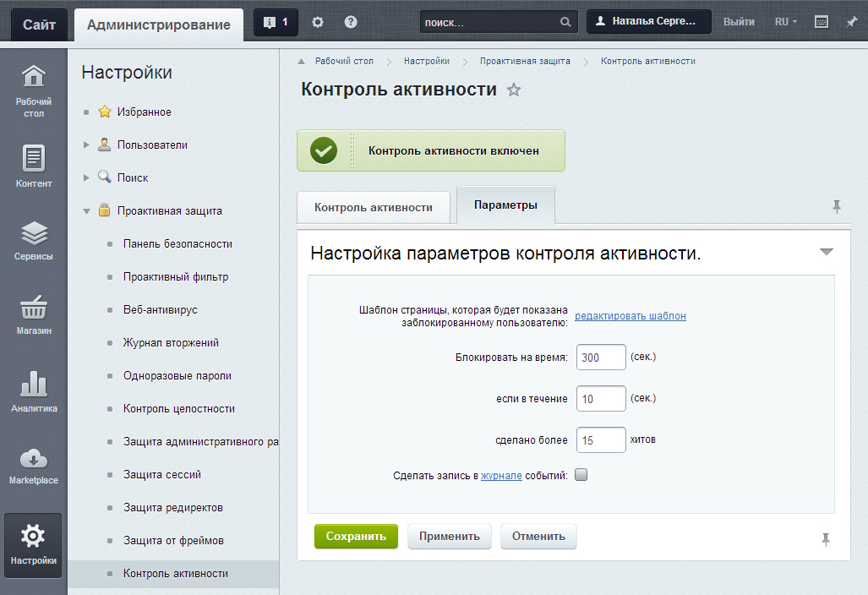Click the virtual keyboard icon in the top bar
This screenshot has height=595, width=868.
pyautogui.click(x=821, y=21)
